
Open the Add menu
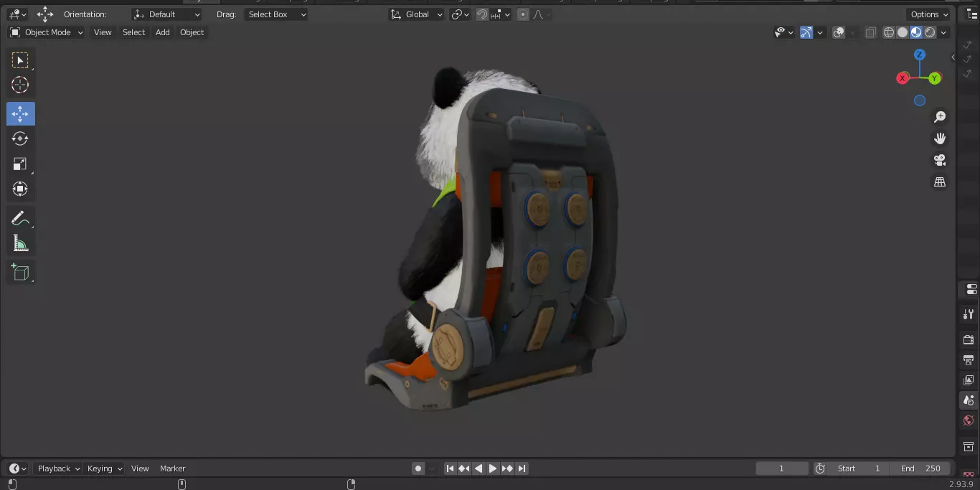coord(163,32)
